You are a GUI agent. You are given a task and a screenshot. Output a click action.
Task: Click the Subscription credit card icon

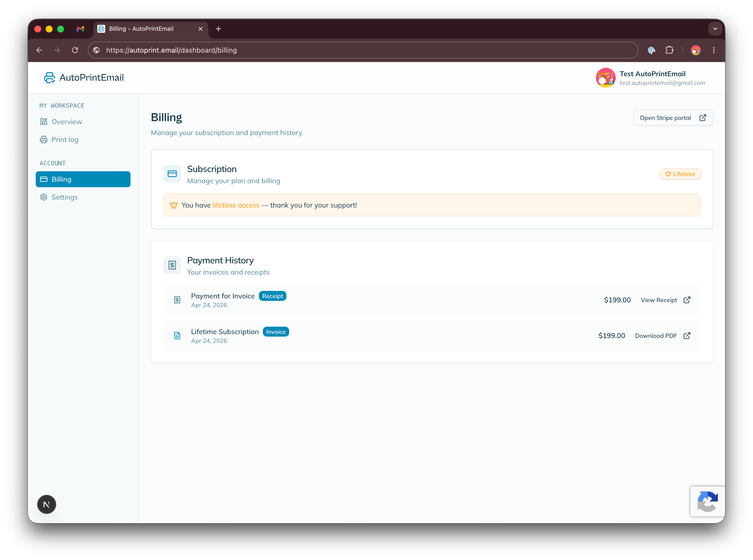(172, 174)
